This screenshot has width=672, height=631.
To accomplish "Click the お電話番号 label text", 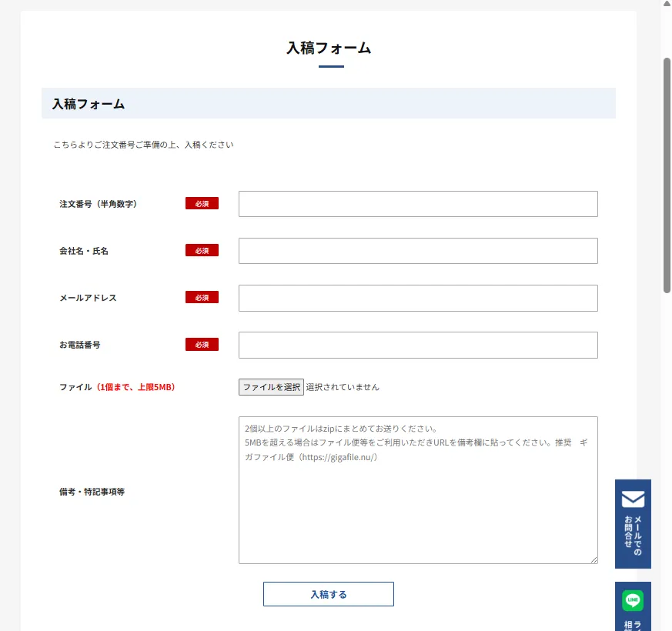I will point(80,345).
